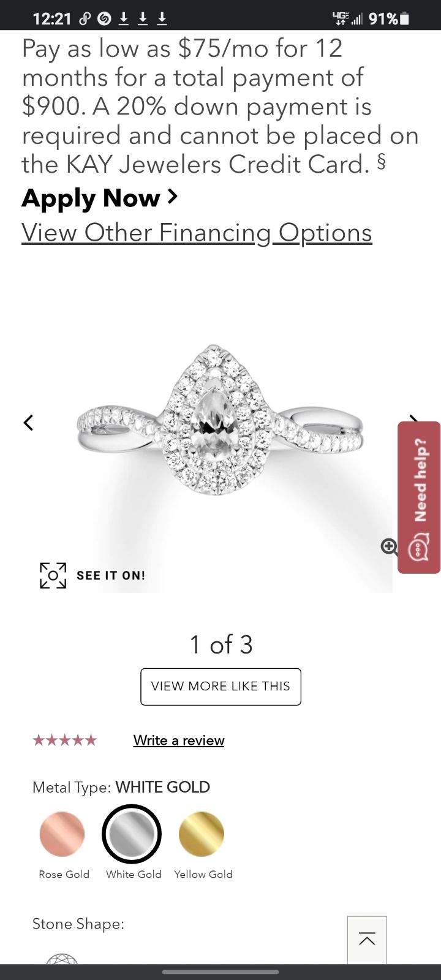
Task: Open View Other Financing Options
Action: pyautogui.click(x=197, y=233)
